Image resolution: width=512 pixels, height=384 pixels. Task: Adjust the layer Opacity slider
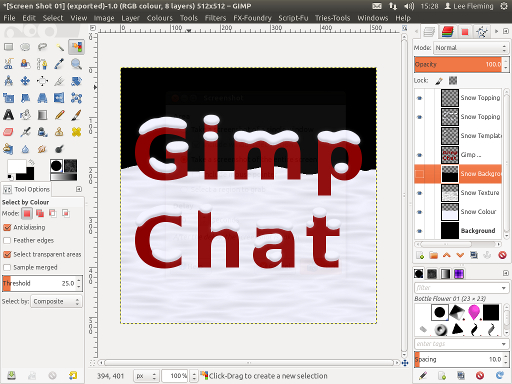tap(459, 64)
